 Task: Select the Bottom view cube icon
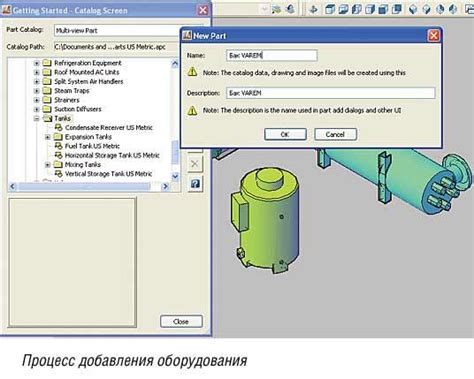click(343, 9)
